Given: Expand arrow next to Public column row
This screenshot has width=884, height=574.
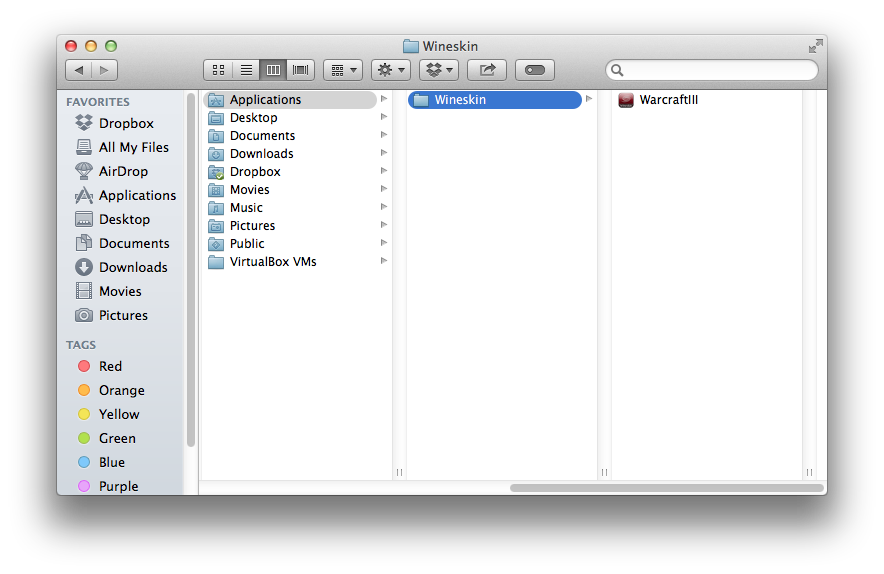Looking at the screenshot, I should [384, 244].
